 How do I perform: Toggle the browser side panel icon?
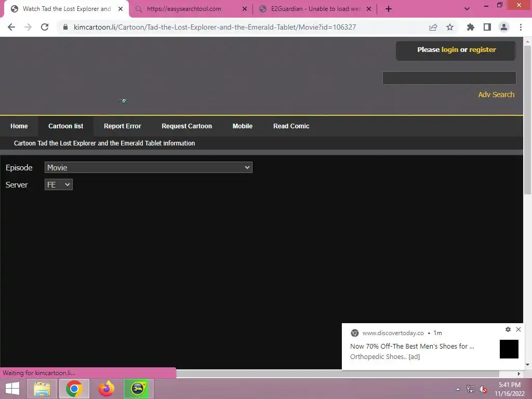(x=487, y=27)
